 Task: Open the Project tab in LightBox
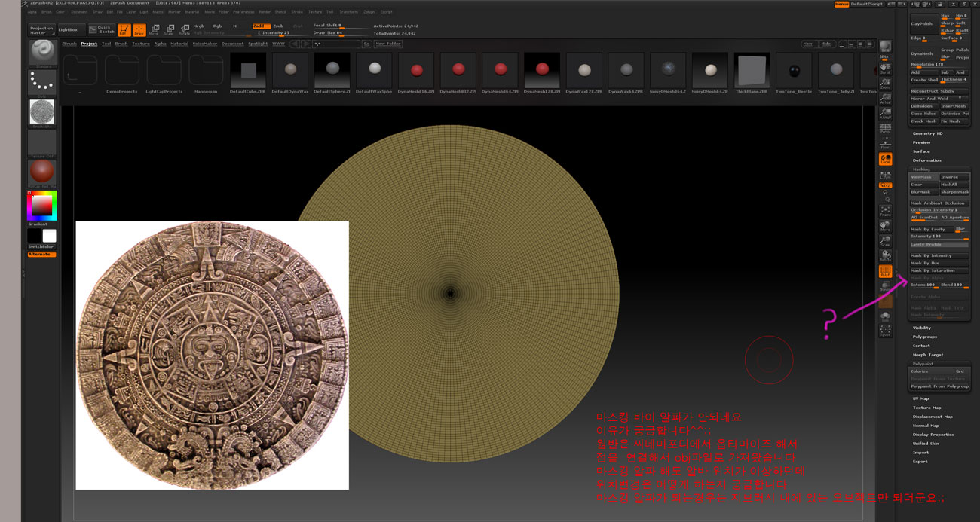(89, 44)
